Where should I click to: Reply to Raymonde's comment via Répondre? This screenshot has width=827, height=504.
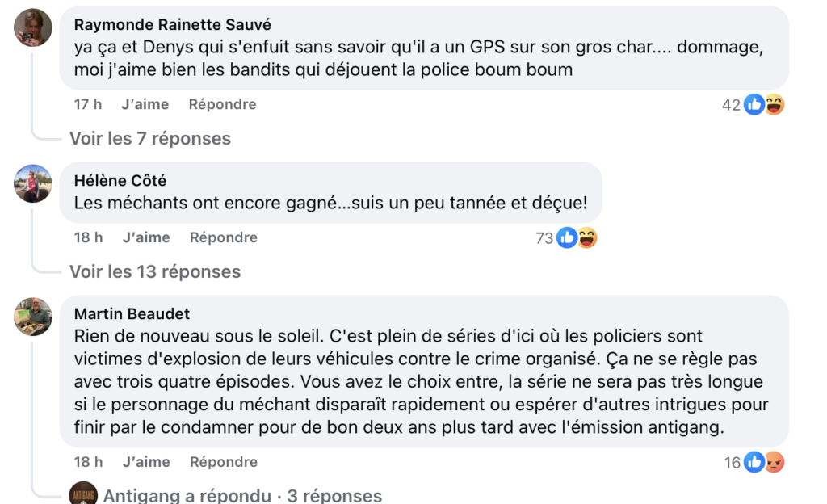(x=222, y=104)
